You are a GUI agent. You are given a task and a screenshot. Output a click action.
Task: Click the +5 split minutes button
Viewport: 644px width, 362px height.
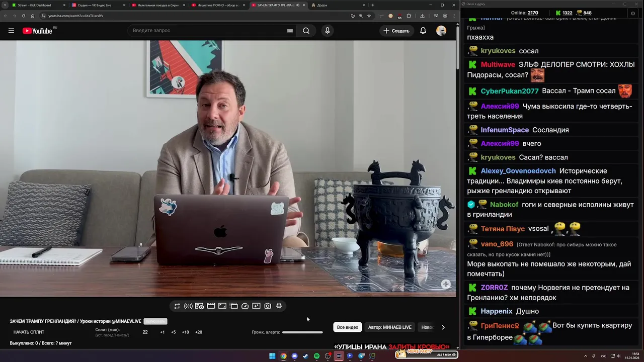click(173, 332)
